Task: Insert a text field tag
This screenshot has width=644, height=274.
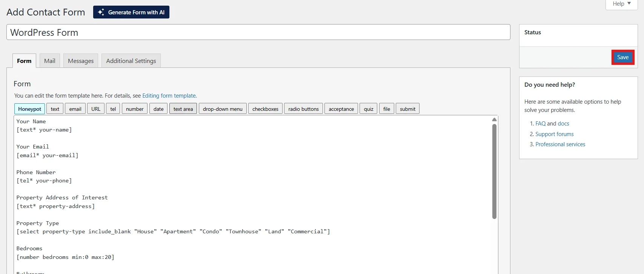Action: pos(55,109)
